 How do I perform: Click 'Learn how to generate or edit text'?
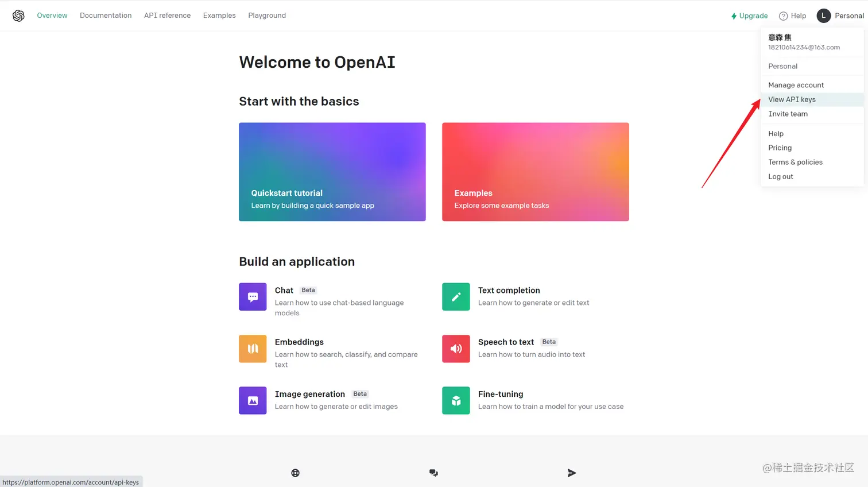point(534,303)
